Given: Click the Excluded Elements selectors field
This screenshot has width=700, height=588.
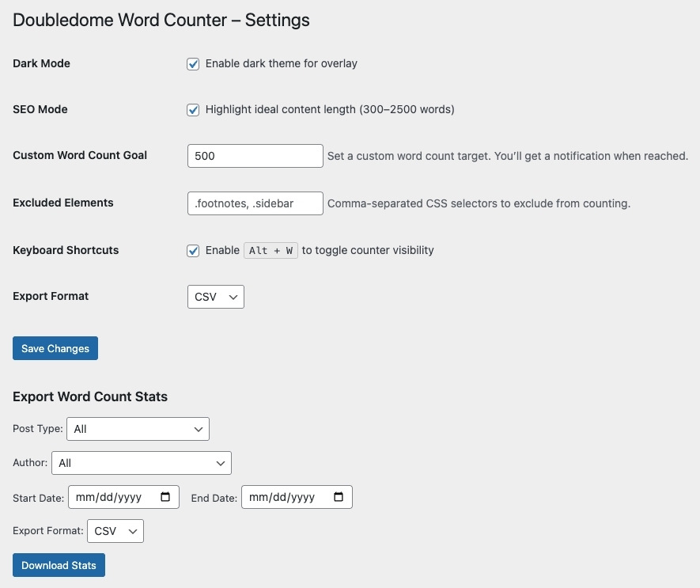Looking at the screenshot, I should tap(255, 203).
